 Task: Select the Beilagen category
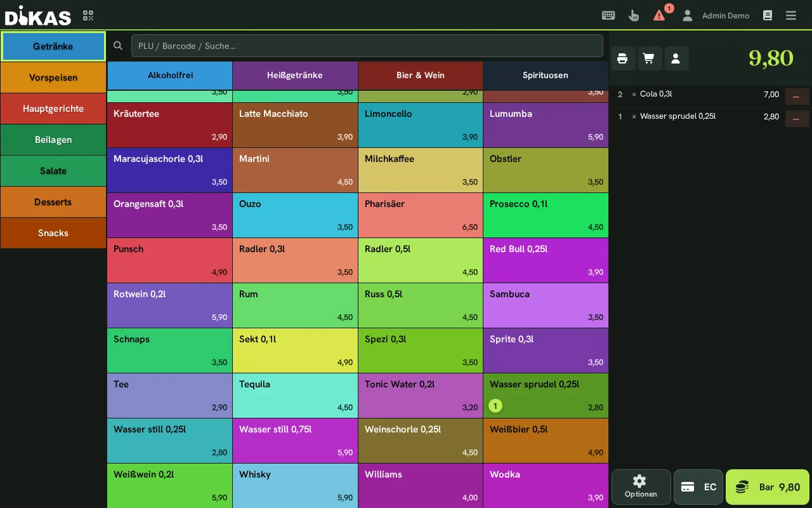tap(53, 140)
